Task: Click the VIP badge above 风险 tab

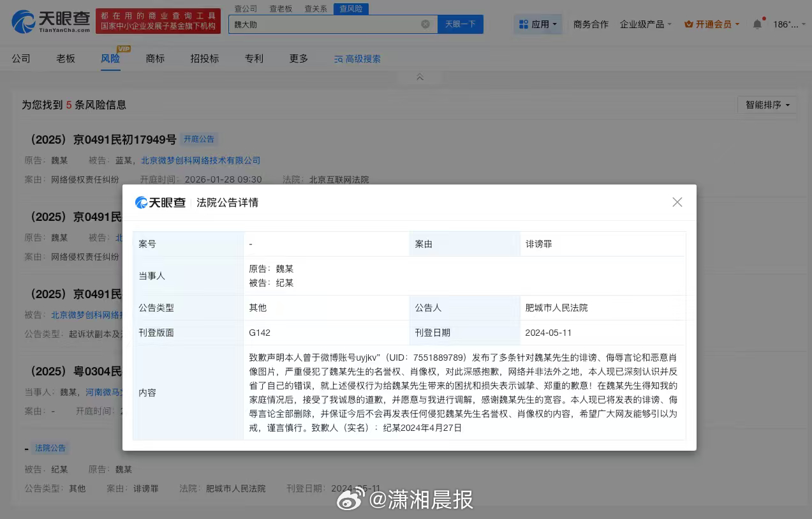Action: tap(123, 48)
